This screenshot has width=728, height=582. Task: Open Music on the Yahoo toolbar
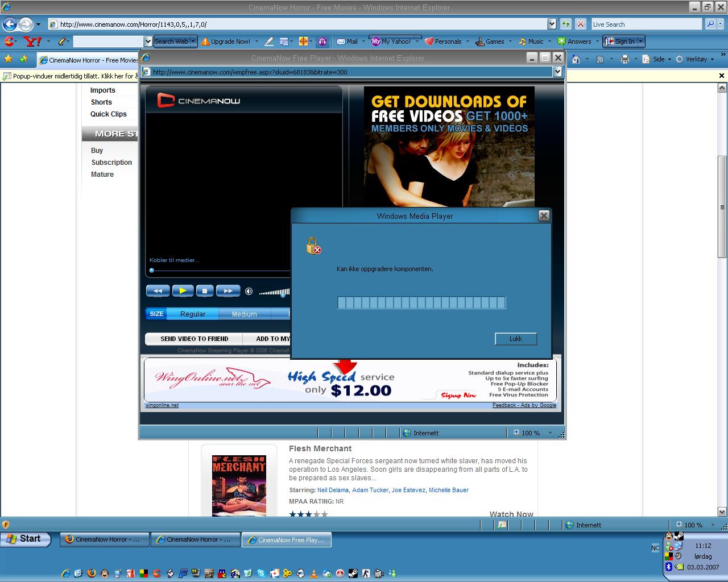point(531,41)
